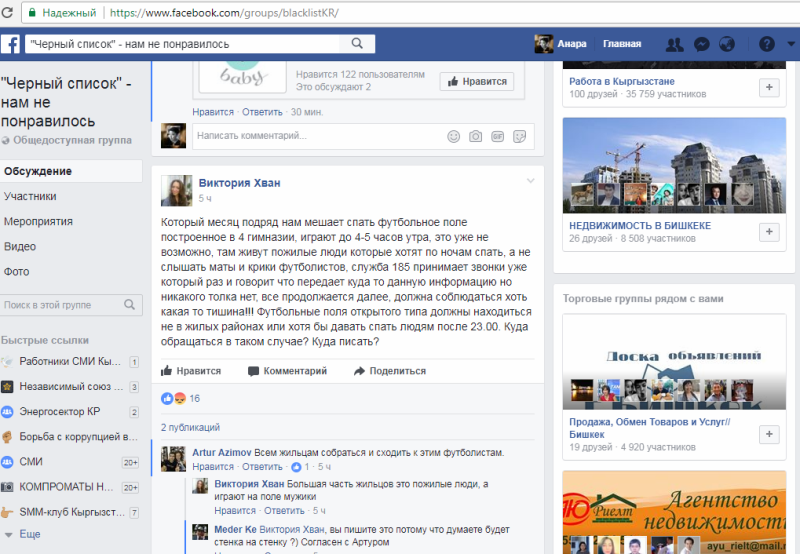Click the help question mark icon
The height and width of the screenshot is (554, 800).
[x=766, y=44]
